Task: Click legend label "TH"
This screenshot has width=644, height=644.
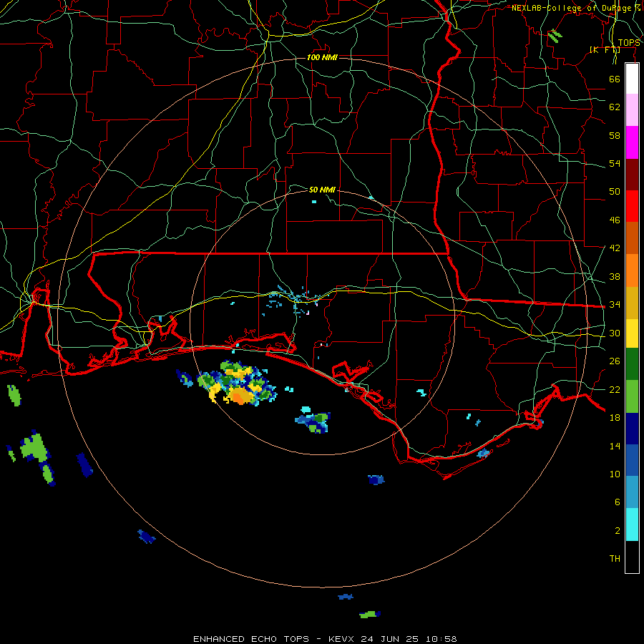Action: [615, 559]
